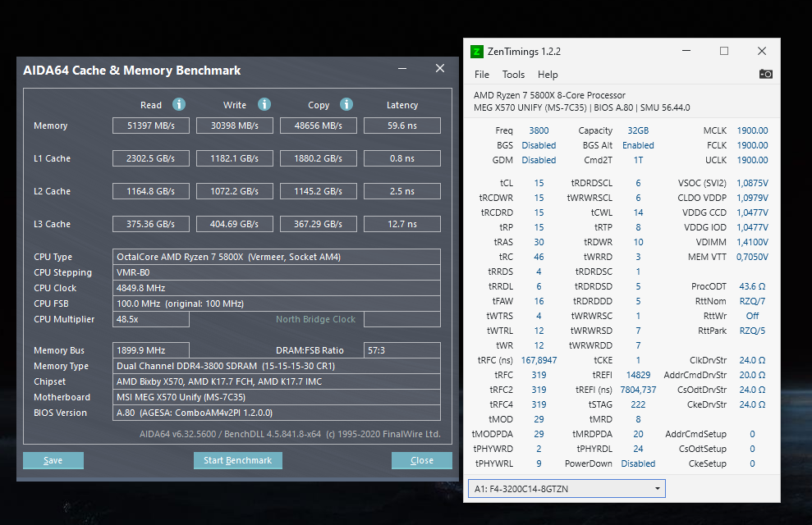Image resolution: width=812 pixels, height=525 pixels.
Task: Click the CPU Multiplier value 48.5x
Action: tap(151, 319)
